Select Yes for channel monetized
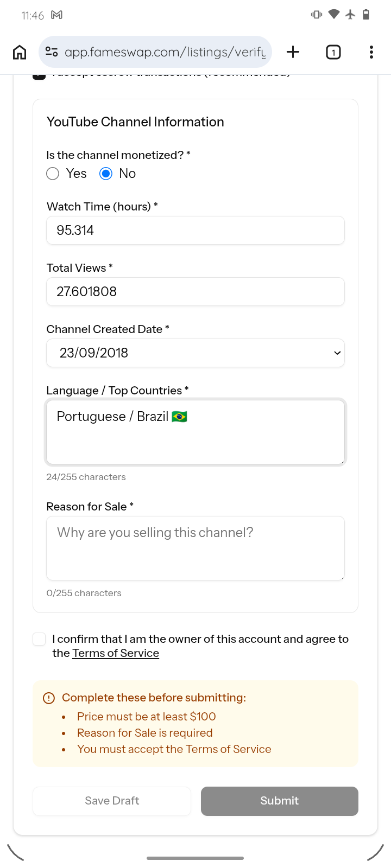 click(x=53, y=174)
